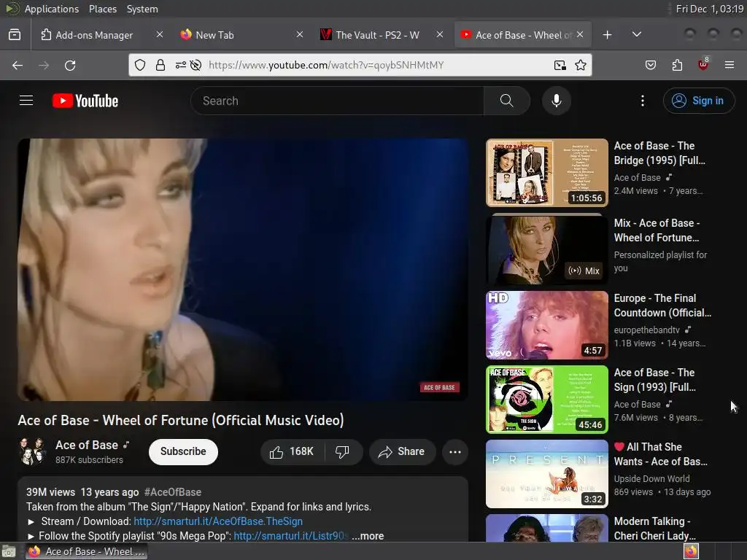Select Ace of Base taskbar window button
747x560 pixels.
point(87,551)
